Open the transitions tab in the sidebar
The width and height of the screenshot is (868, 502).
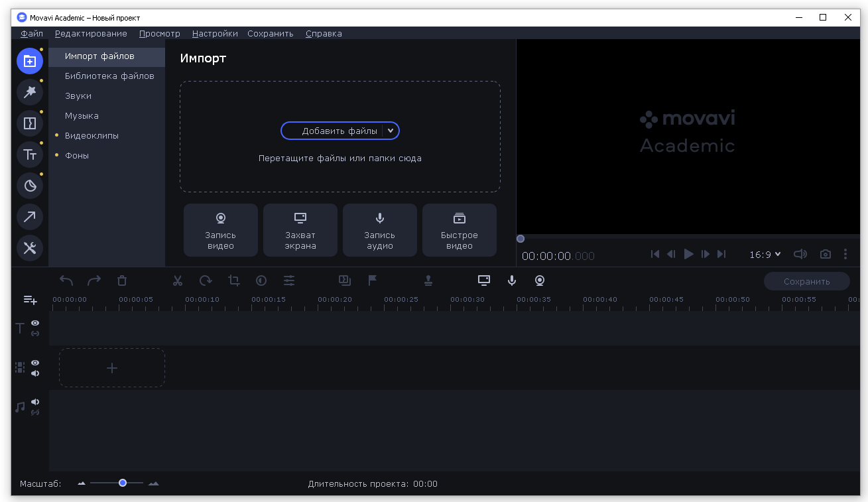click(x=30, y=123)
